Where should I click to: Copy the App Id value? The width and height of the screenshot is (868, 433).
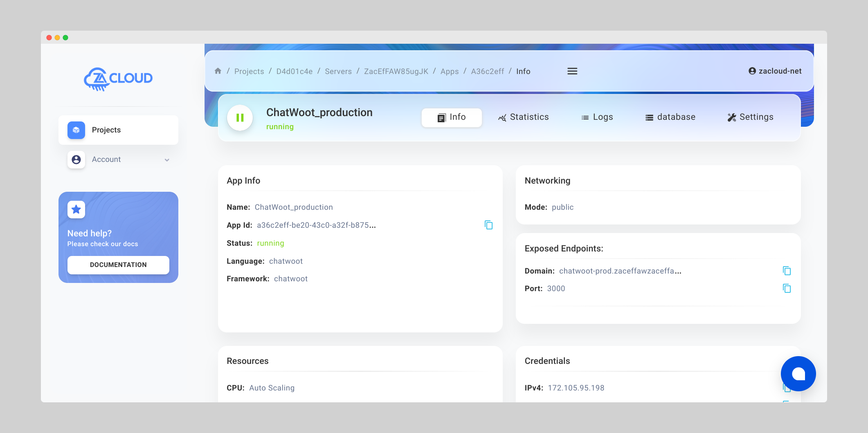pyautogui.click(x=488, y=225)
